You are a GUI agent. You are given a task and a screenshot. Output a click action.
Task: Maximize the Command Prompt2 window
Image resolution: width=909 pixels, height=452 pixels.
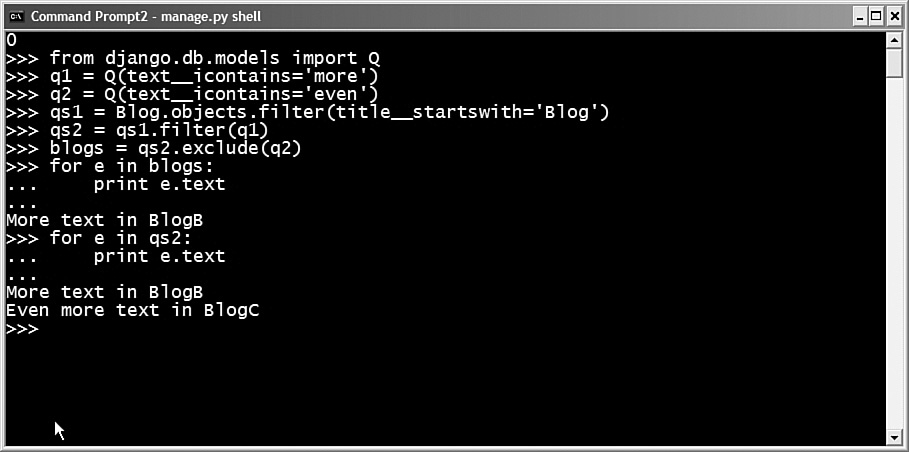tap(876, 17)
